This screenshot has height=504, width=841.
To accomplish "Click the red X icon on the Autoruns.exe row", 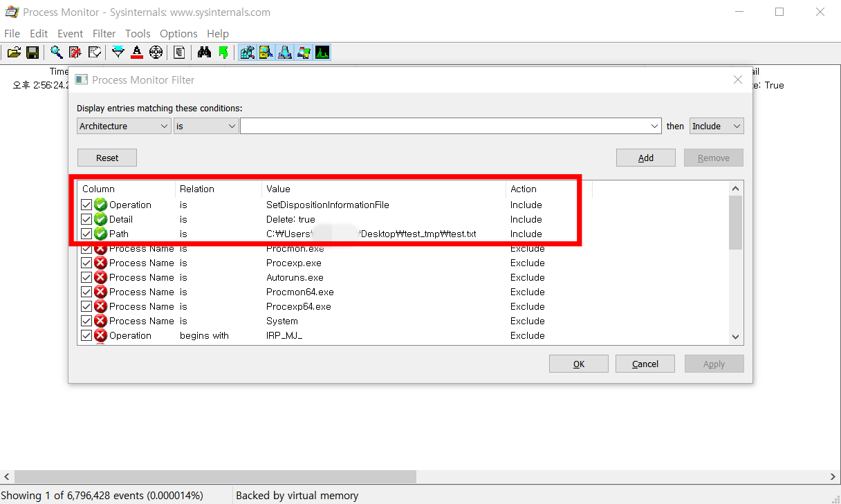I will pos(101,277).
